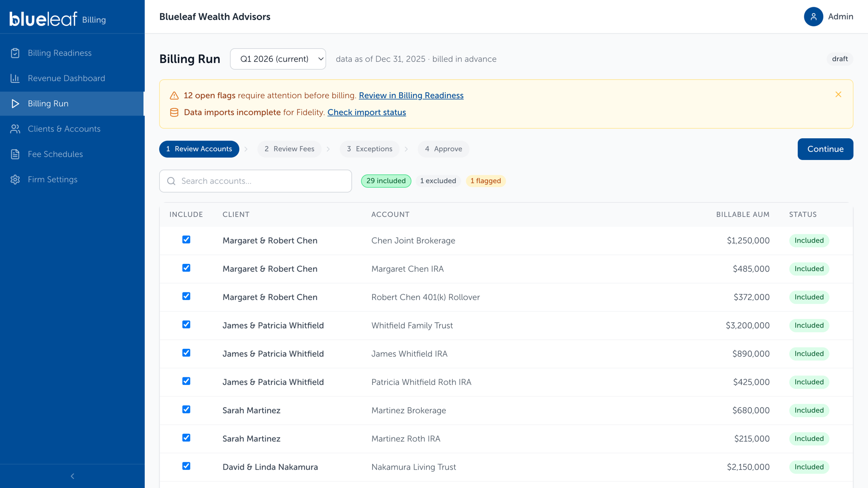Select the Review Accounts step
The height and width of the screenshot is (488, 868).
(x=199, y=149)
